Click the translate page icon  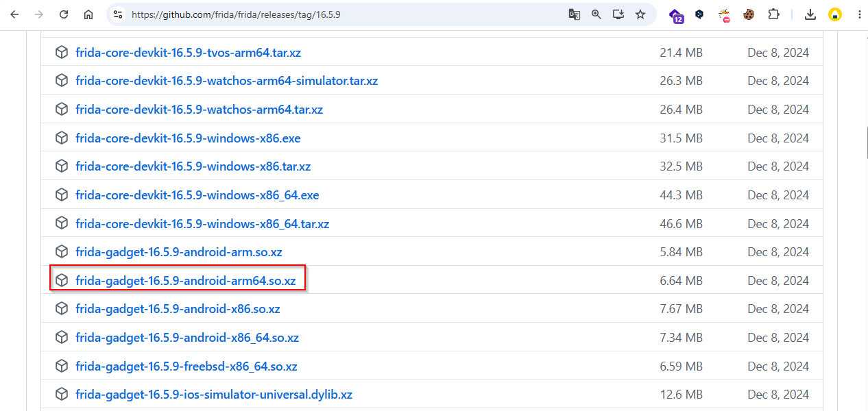(x=575, y=14)
